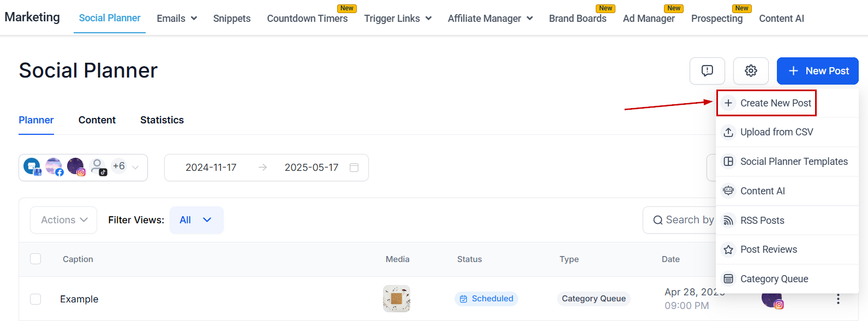This screenshot has width=868, height=321.
Task: Expand the social accounts selector dropdown
Action: 135,168
